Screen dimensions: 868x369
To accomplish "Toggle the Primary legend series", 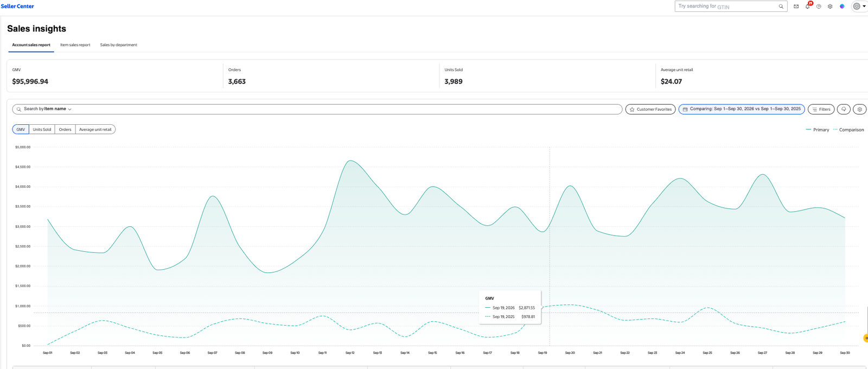I will (818, 130).
